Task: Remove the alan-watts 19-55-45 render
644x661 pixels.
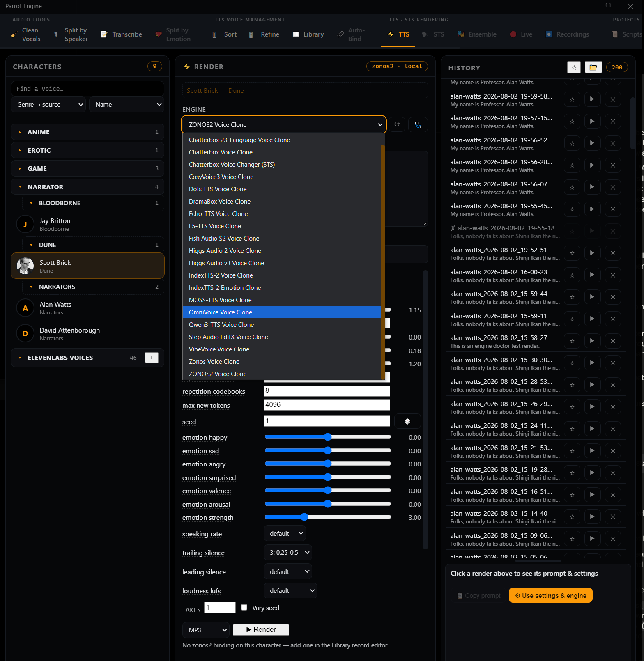Action: pyautogui.click(x=613, y=209)
